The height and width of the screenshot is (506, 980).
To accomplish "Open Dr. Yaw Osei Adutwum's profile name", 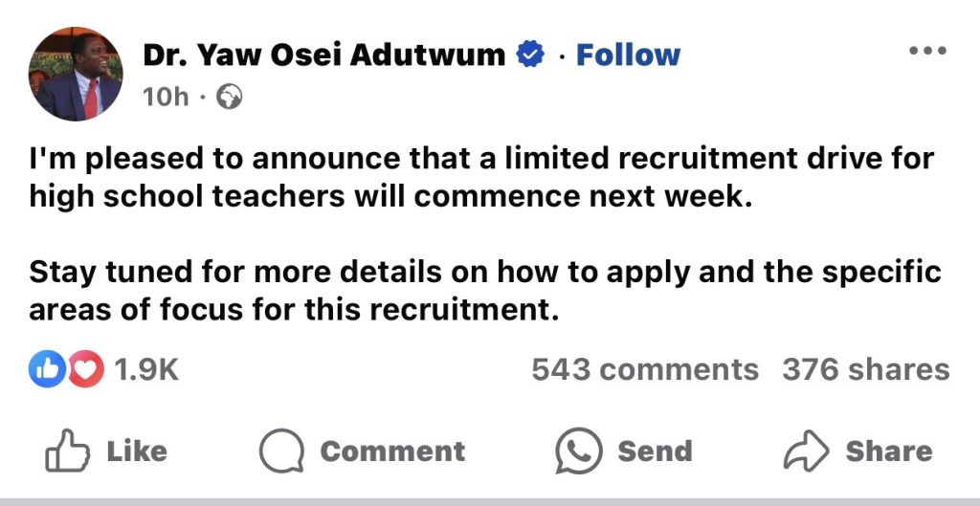I will (324, 55).
